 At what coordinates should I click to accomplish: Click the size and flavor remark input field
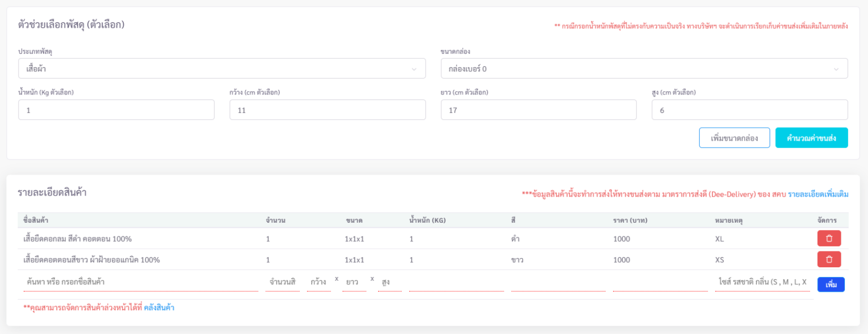tap(762, 282)
